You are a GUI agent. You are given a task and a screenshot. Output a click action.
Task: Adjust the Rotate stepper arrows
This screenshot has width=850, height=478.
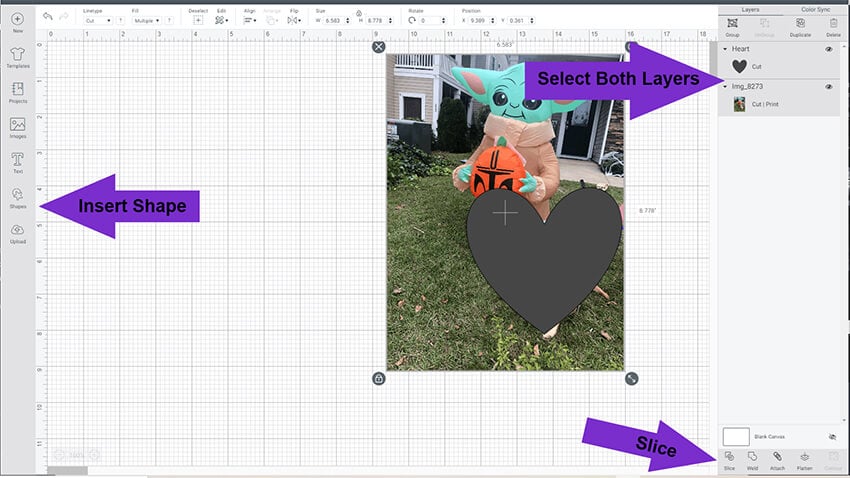pyautogui.click(x=443, y=21)
